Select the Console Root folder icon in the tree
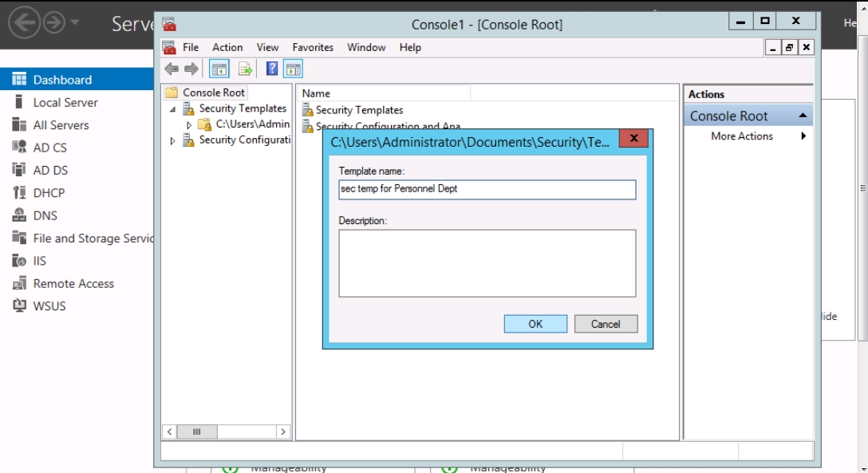The width and height of the screenshot is (868, 473). click(172, 93)
